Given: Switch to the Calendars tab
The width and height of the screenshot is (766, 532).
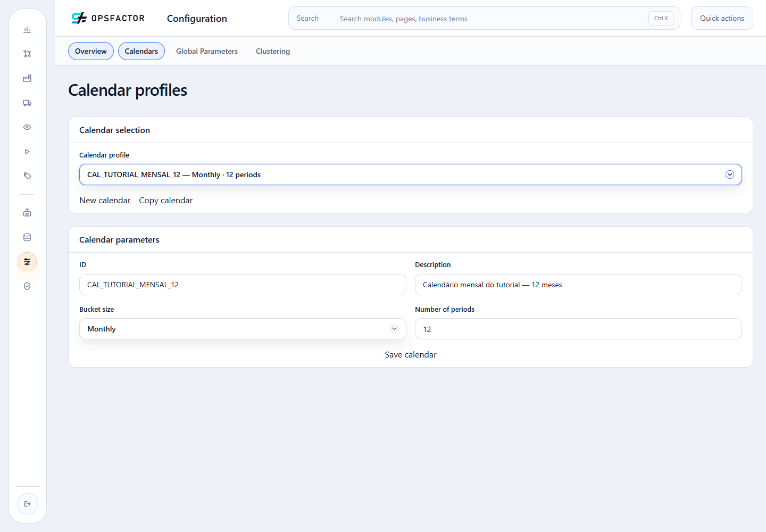Looking at the screenshot, I should pos(141,51).
